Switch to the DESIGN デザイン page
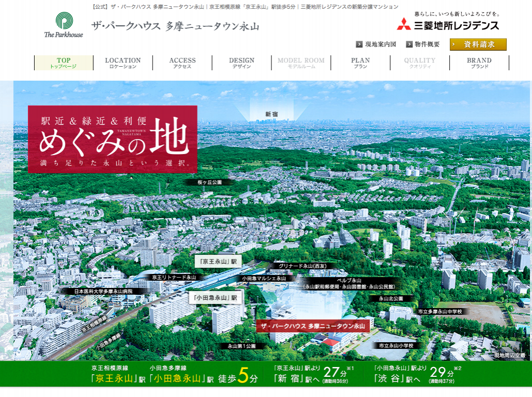 click(x=242, y=63)
